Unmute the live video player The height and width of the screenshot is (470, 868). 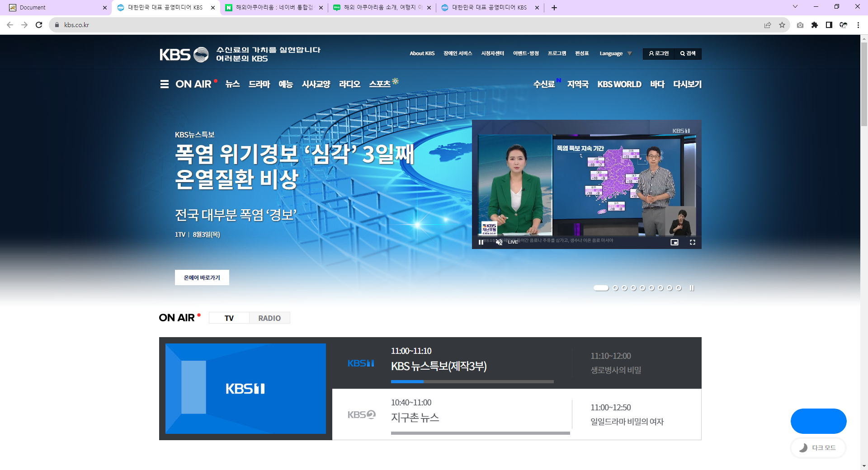coord(499,242)
